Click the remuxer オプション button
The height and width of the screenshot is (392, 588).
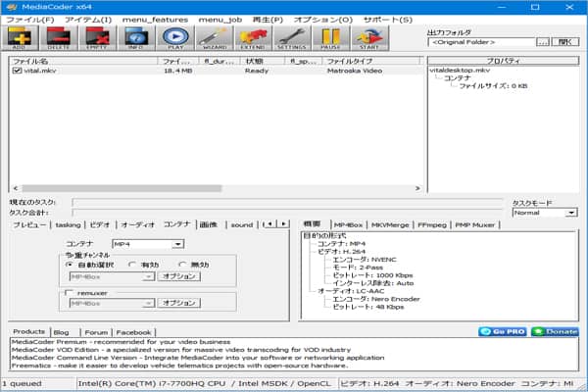tap(179, 303)
